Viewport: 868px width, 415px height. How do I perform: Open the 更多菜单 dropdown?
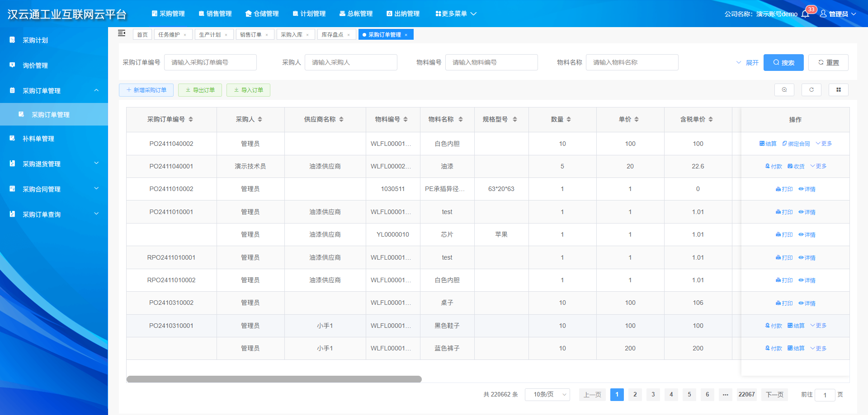(456, 14)
